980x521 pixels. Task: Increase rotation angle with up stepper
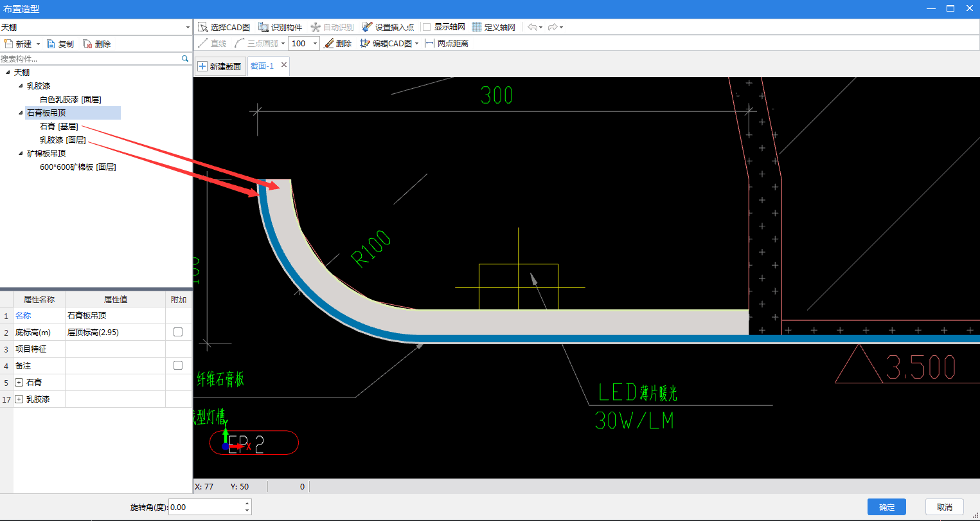pos(247,503)
